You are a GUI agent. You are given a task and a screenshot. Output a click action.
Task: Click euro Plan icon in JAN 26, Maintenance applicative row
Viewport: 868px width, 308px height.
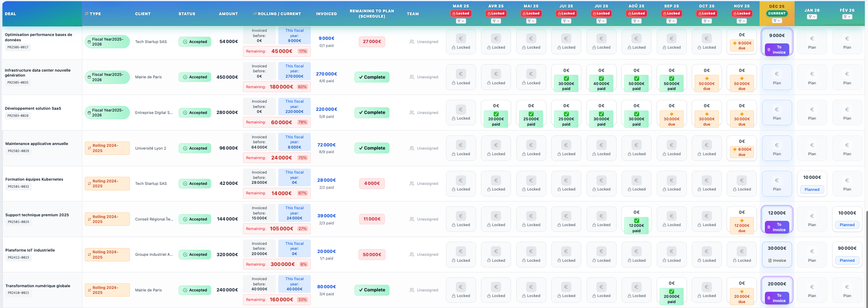pos(812,145)
